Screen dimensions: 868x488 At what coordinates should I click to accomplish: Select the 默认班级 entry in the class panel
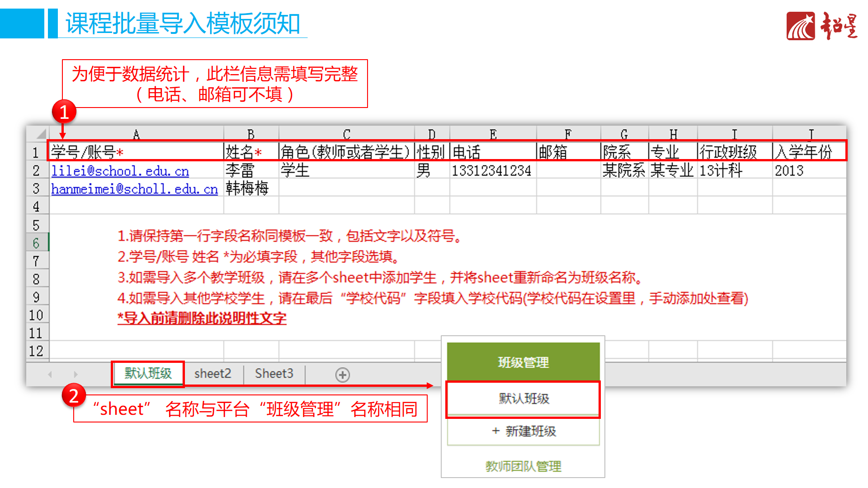click(x=523, y=399)
